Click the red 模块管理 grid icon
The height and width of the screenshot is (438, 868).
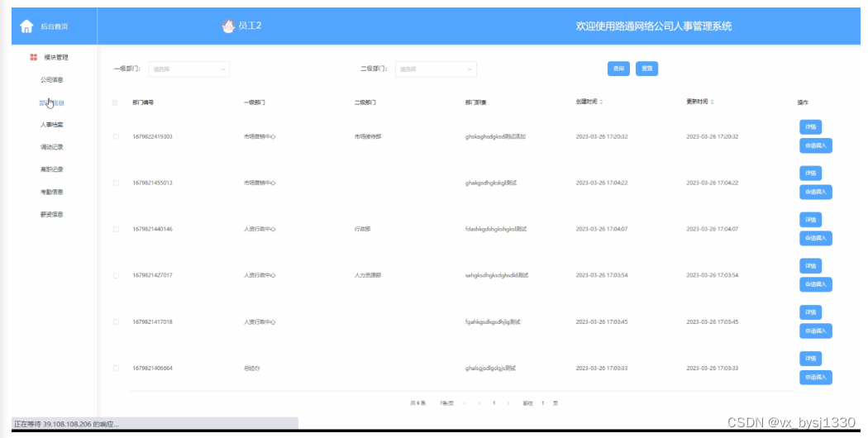click(x=34, y=57)
